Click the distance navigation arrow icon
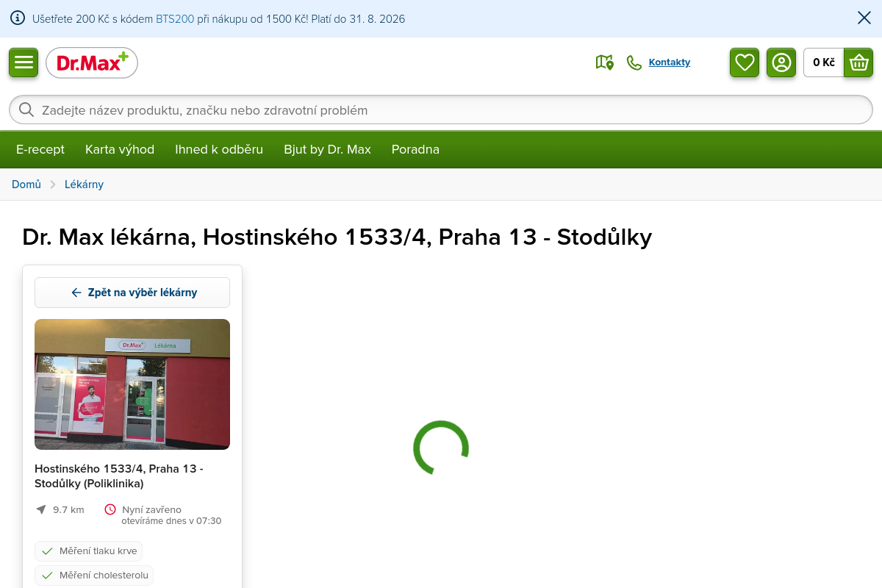The image size is (882, 588). coord(41,509)
